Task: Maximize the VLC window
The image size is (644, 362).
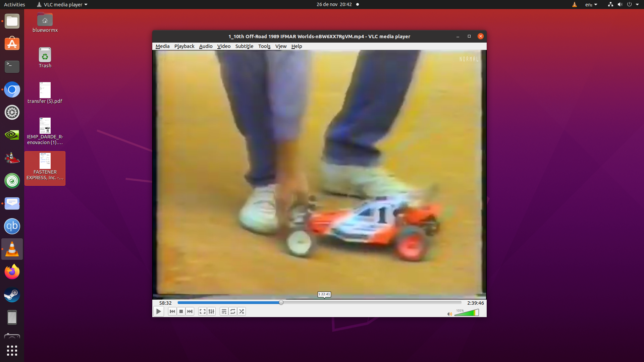Action: [469, 36]
